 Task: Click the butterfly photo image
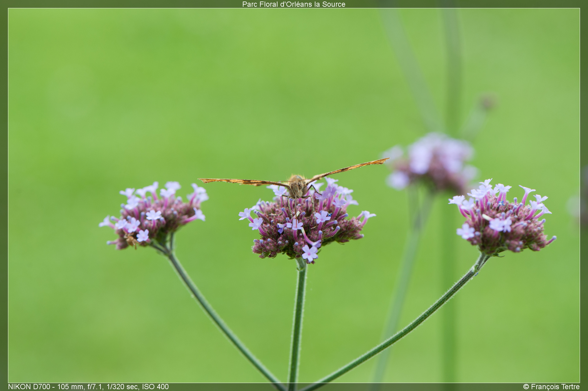click(x=294, y=195)
